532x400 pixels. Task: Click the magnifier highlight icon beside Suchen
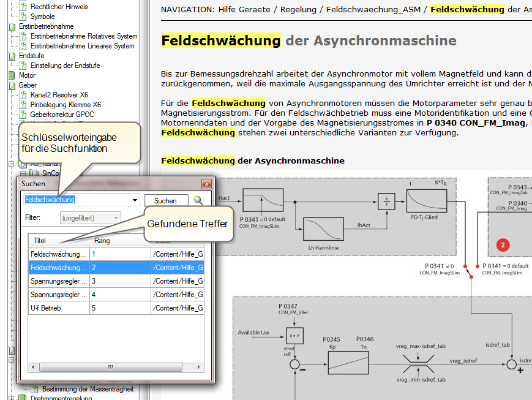point(198,200)
